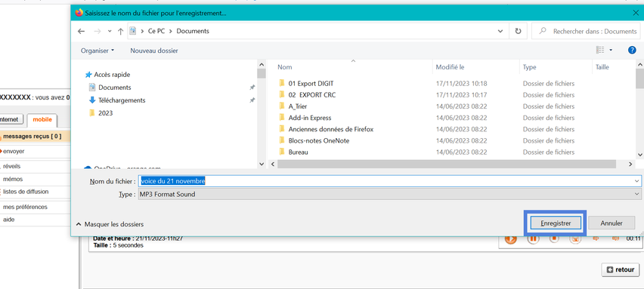Click 'Documents' in the address breadcrumb

(193, 31)
